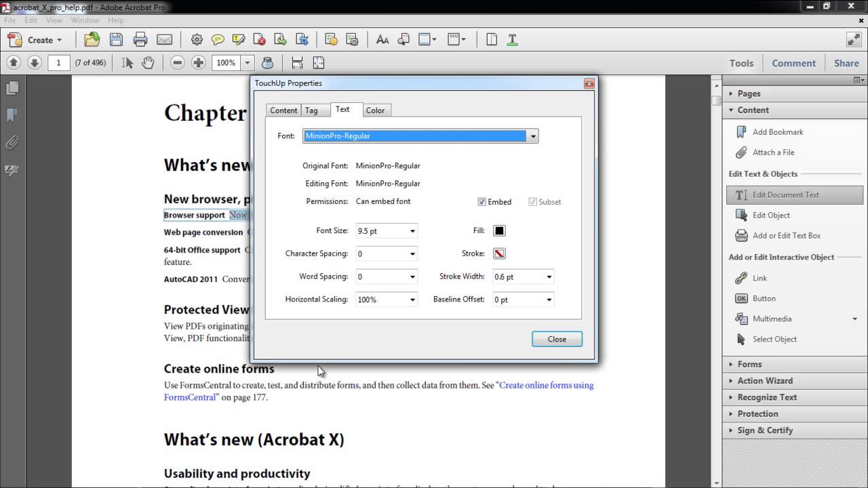Open the zoom level dropdown arrow
Viewport: 868px width, 488px height.
[x=248, y=62]
